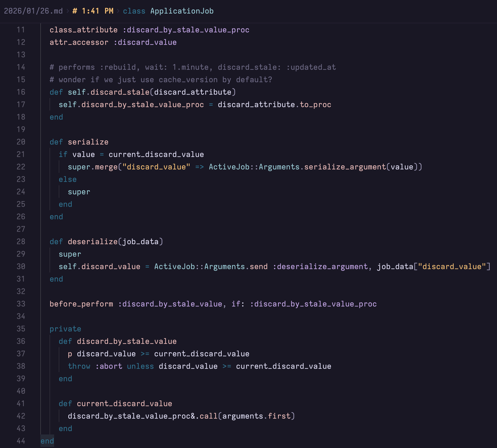Place cursor on attr_accessor keyword

coord(79,43)
